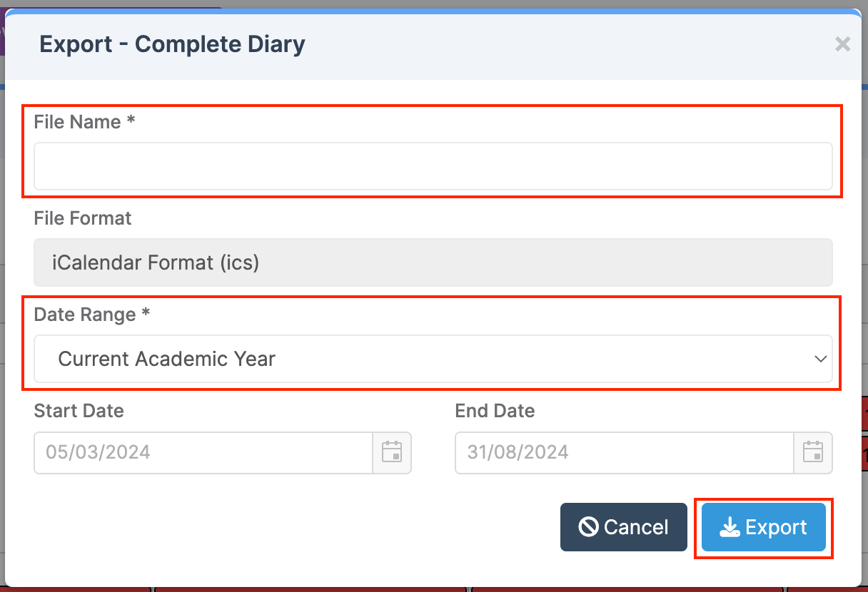Click the Cancel button

click(x=623, y=527)
